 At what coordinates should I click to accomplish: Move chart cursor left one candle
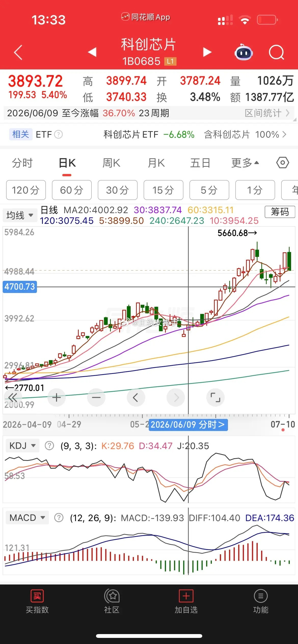pyautogui.click(x=136, y=397)
